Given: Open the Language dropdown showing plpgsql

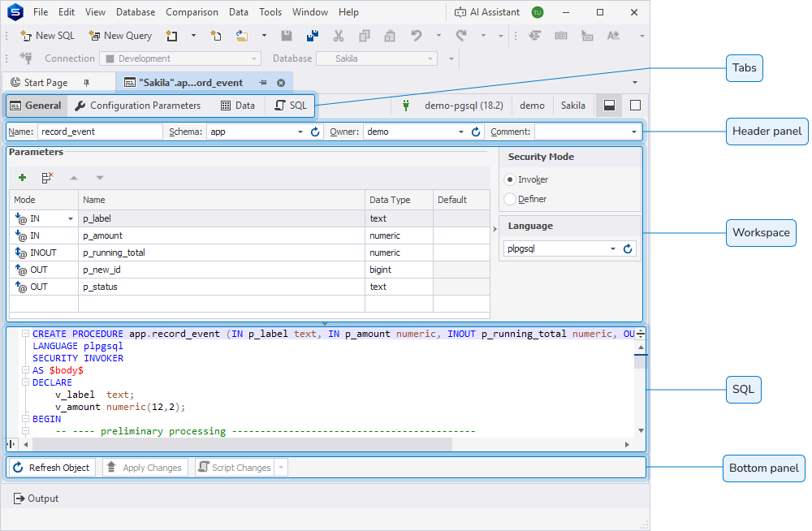Looking at the screenshot, I should coord(613,248).
